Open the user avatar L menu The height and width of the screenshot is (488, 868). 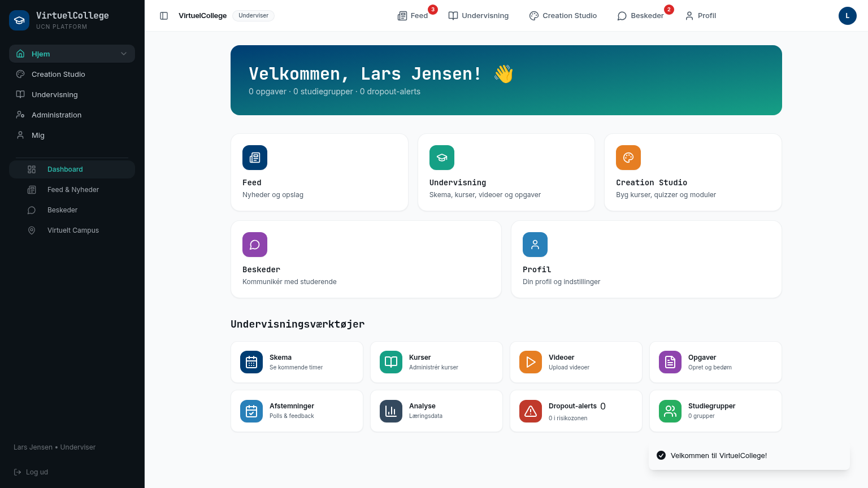[848, 16]
